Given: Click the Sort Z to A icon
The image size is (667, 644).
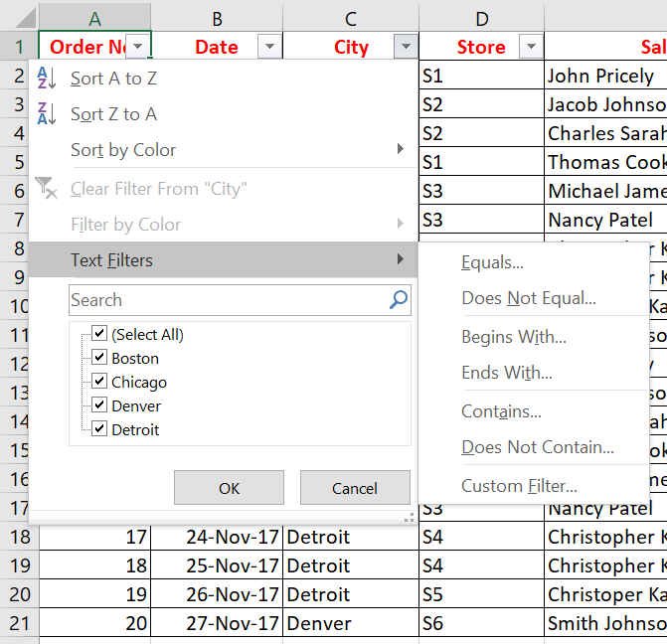Looking at the screenshot, I should [47, 114].
